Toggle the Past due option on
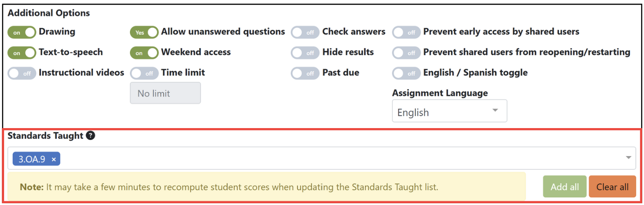 (305, 73)
